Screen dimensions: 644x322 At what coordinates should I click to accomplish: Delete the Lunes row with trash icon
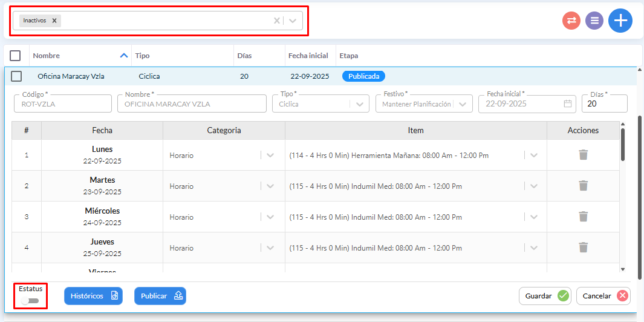[583, 155]
